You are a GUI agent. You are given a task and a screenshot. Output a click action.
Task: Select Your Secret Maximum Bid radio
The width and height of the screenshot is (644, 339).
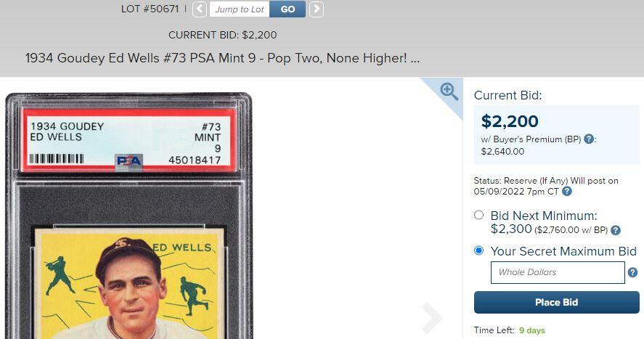pyautogui.click(x=478, y=250)
